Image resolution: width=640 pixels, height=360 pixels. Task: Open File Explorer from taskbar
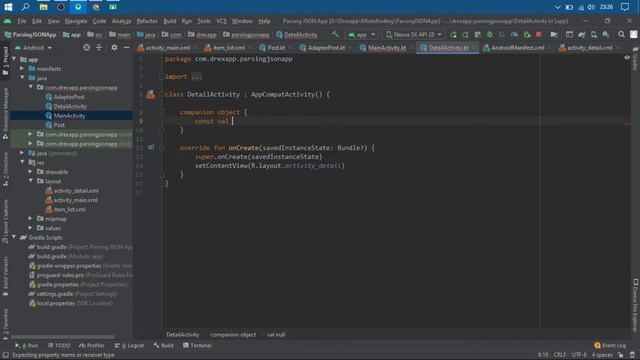click(43, 7)
